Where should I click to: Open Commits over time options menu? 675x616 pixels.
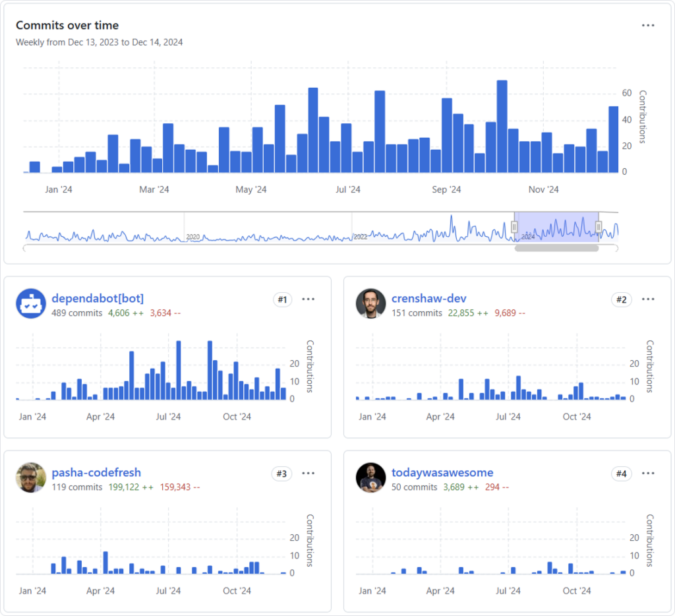click(648, 25)
